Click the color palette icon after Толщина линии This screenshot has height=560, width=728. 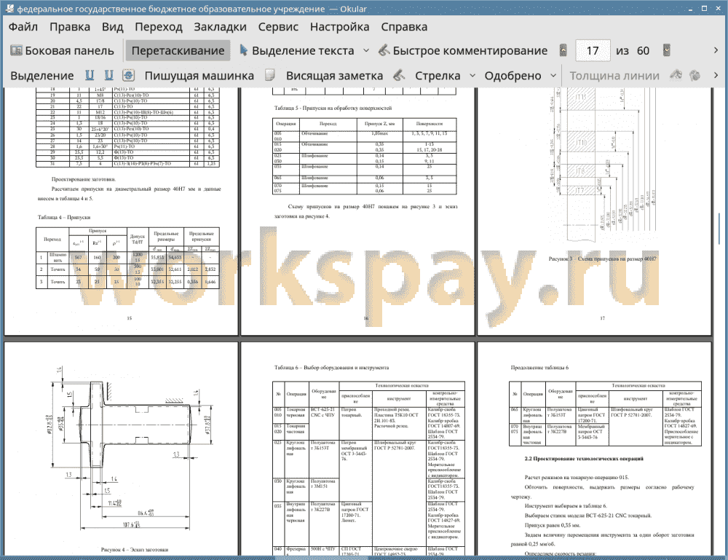(676, 75)
